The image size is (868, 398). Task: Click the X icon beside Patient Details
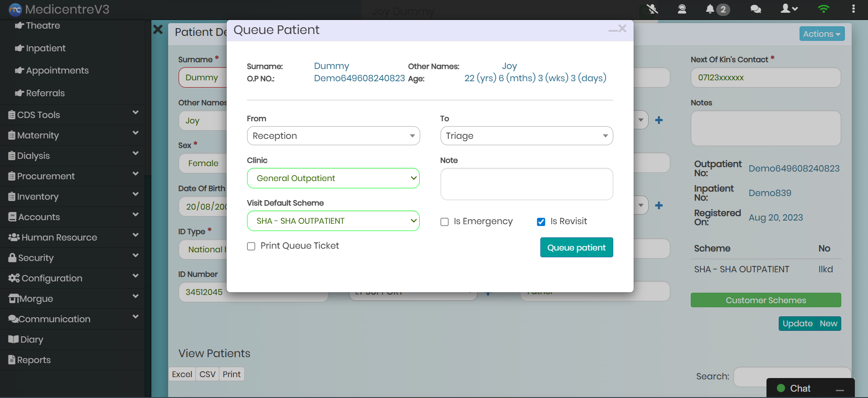[x=158, y=30]
